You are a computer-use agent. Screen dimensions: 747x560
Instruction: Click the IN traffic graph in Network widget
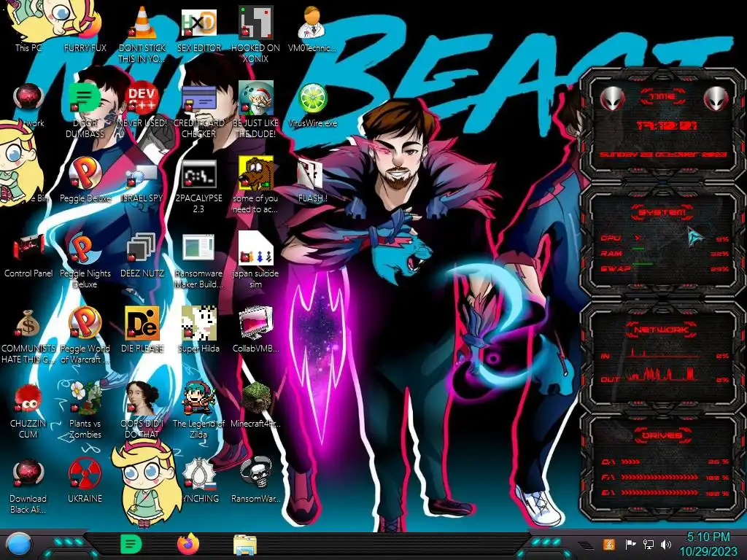662,352
